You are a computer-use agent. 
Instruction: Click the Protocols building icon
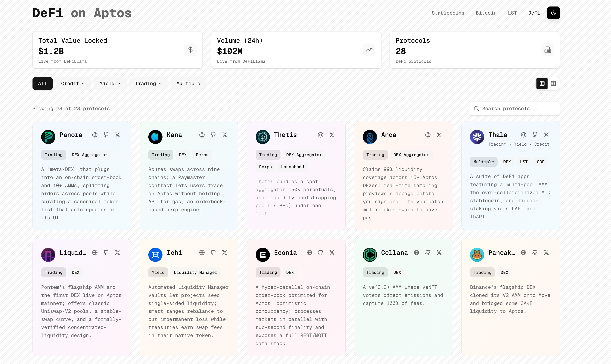tap(548, 50)
